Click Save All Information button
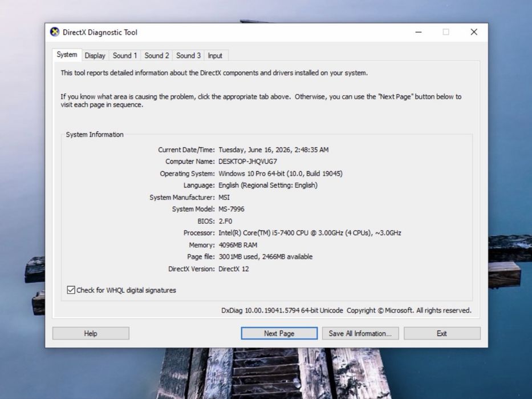The image size is (532, 399). [x=360, y=333]
